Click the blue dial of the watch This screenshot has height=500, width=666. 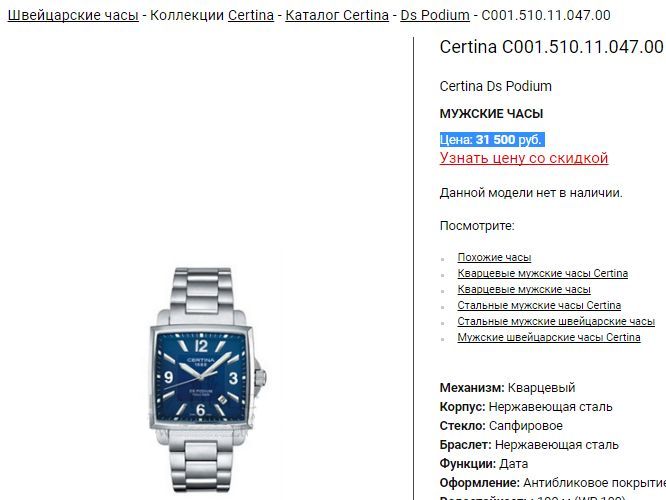pos(201,377)
